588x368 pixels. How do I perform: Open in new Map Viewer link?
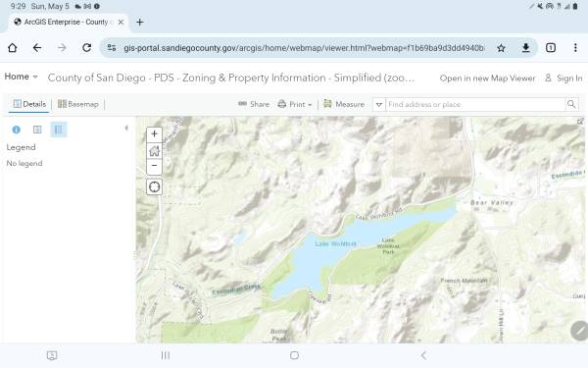487,79
